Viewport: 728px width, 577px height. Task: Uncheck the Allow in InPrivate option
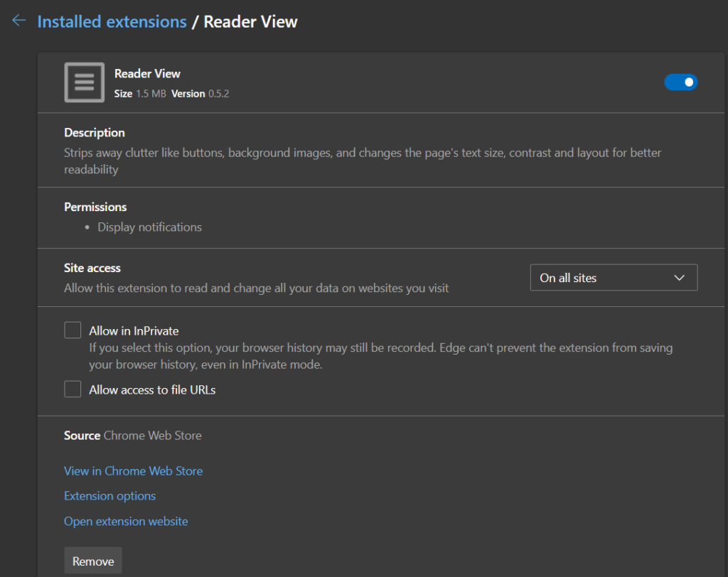click(x=72, y=330)
